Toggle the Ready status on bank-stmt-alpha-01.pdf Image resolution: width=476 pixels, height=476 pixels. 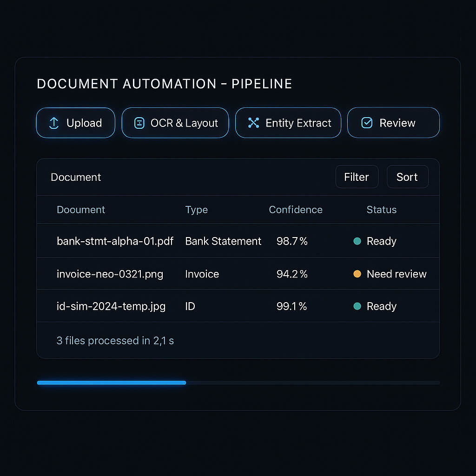tap(375, 241)
